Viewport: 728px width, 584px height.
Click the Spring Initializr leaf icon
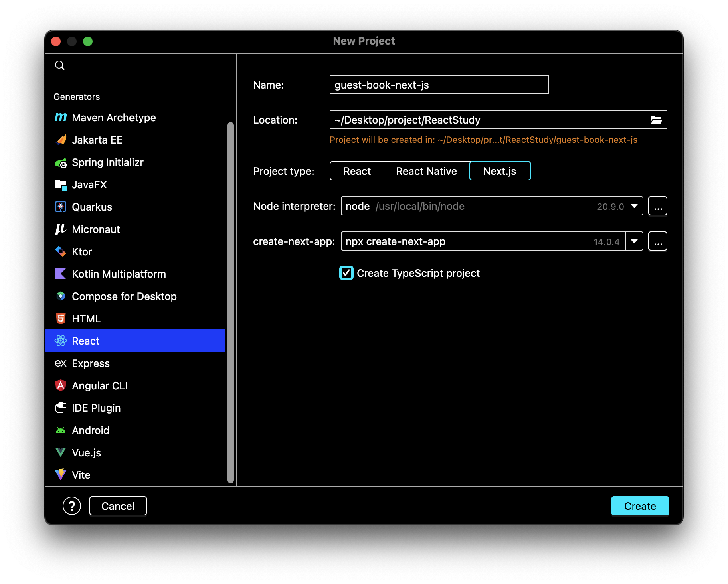click(x=61, y=162)
